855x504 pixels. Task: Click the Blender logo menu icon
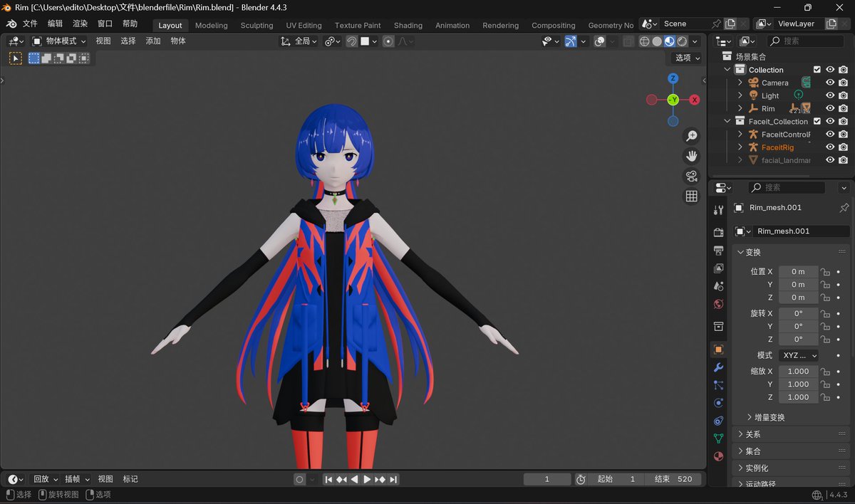11,24
